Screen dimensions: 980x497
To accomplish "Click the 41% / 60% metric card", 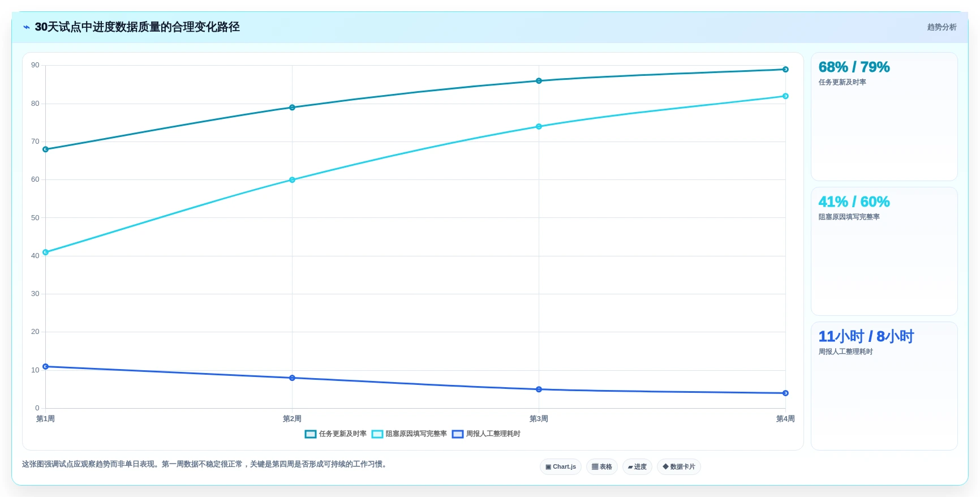I will tap(884, 251).
